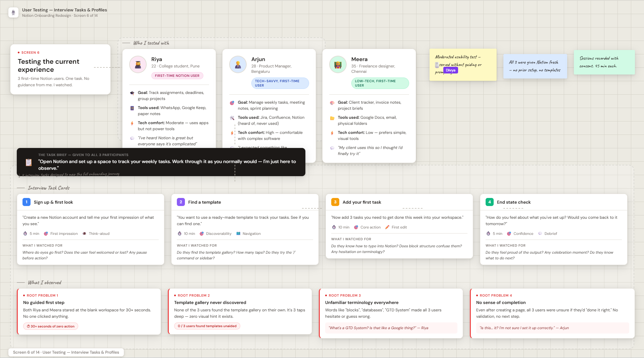The height and width of the screenshot is (358, 644).
Task: Click the 'THE TASK BRIEF' banner header text
Action: click(x=83, y=155)
